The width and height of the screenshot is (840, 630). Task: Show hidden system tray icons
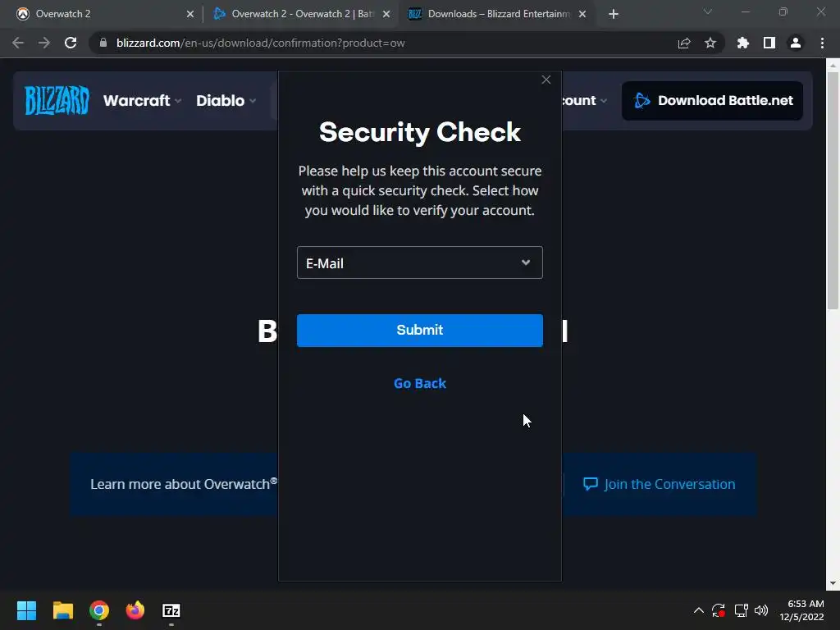pos(699,610)
